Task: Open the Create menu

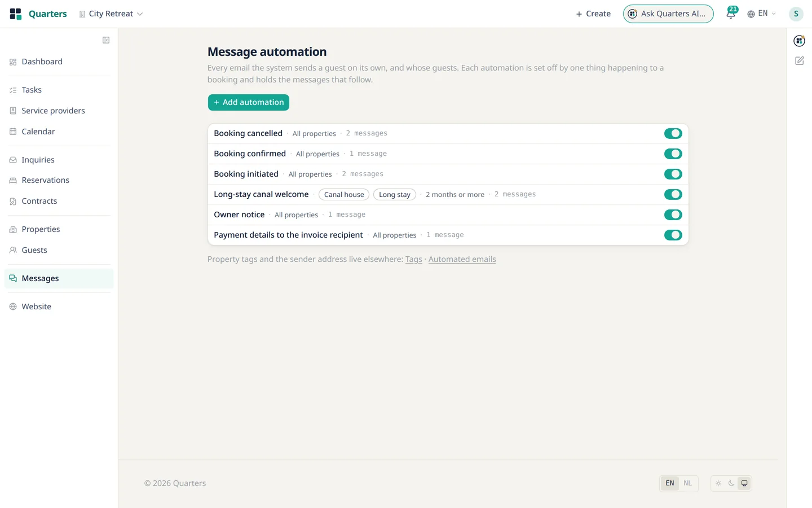Action: 593,14
